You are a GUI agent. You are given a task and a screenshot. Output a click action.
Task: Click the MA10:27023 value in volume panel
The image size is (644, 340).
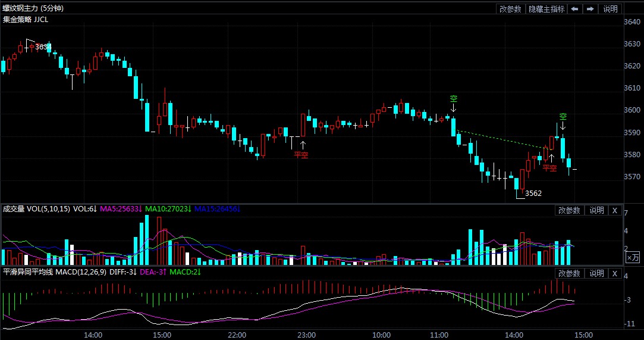[168, 209]
